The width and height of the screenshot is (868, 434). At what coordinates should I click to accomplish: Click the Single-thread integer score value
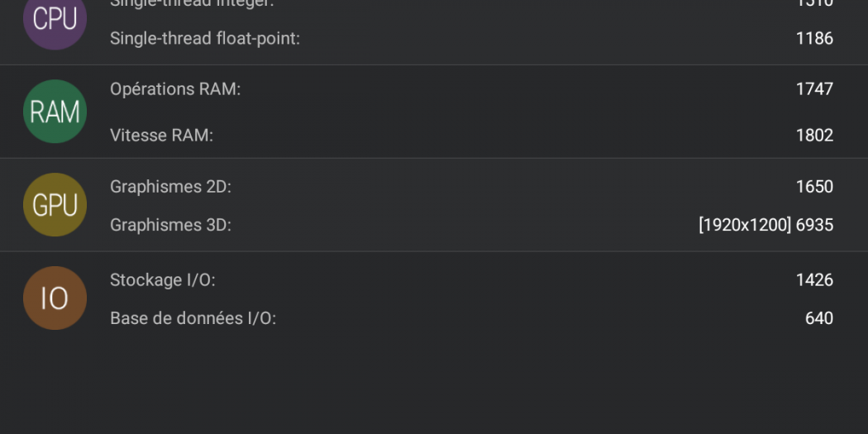click(x=814, y=3)
